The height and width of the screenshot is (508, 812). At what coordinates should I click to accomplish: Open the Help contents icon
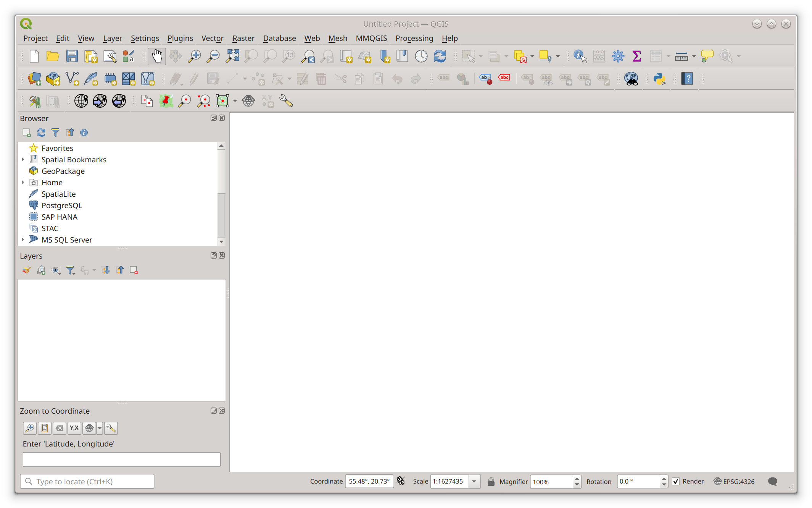coord(687,79)
